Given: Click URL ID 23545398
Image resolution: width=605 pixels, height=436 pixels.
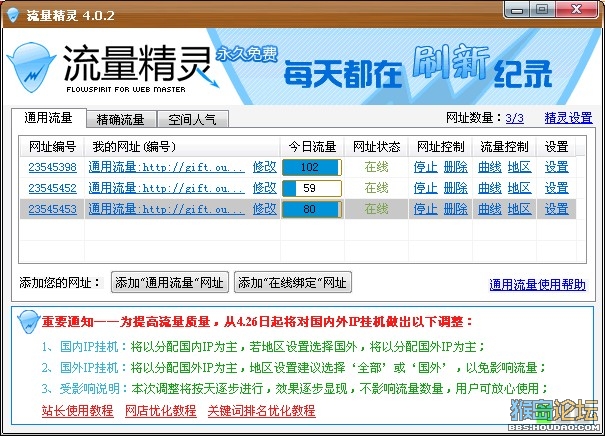Looking at the screenshot, I should pos(52,167).
